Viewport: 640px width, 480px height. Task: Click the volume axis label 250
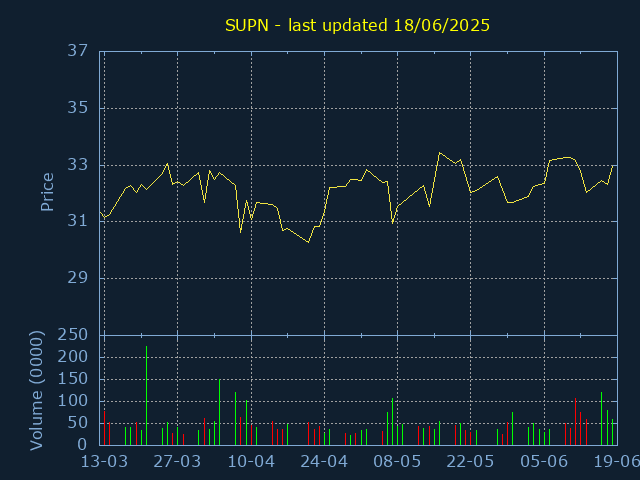[73, 335]
